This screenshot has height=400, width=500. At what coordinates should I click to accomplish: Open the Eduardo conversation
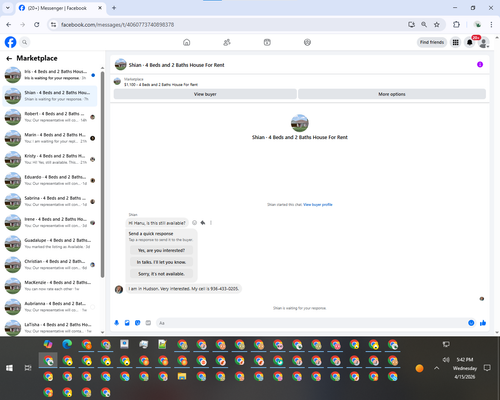(x=50, y=180)
